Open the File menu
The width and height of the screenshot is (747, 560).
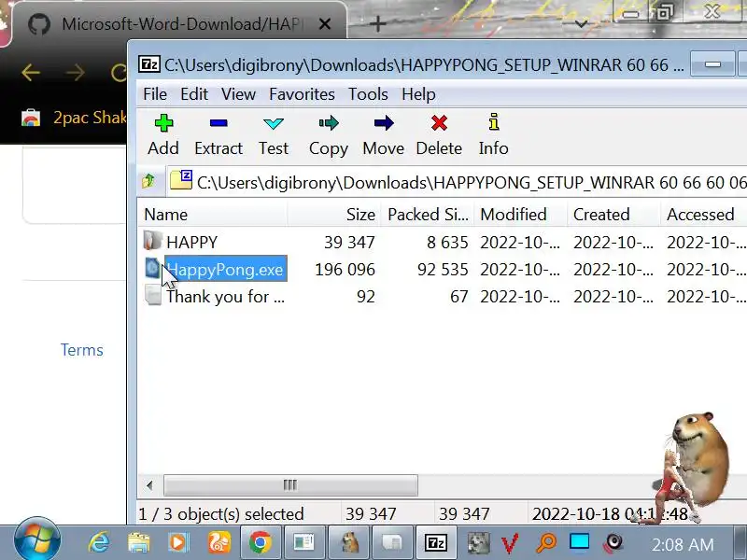155,94
